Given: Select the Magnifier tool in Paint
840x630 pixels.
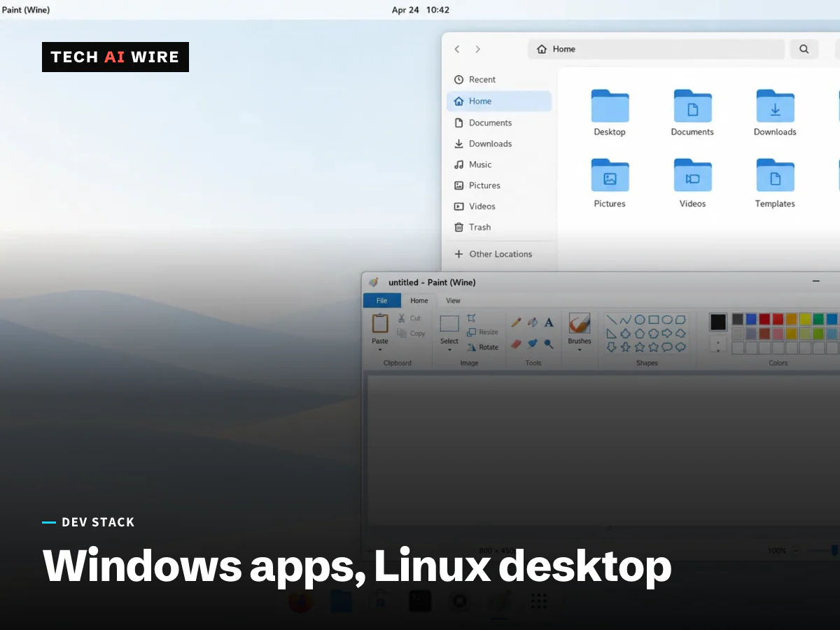Looking at the screenshot, I should tap(549, 344).
